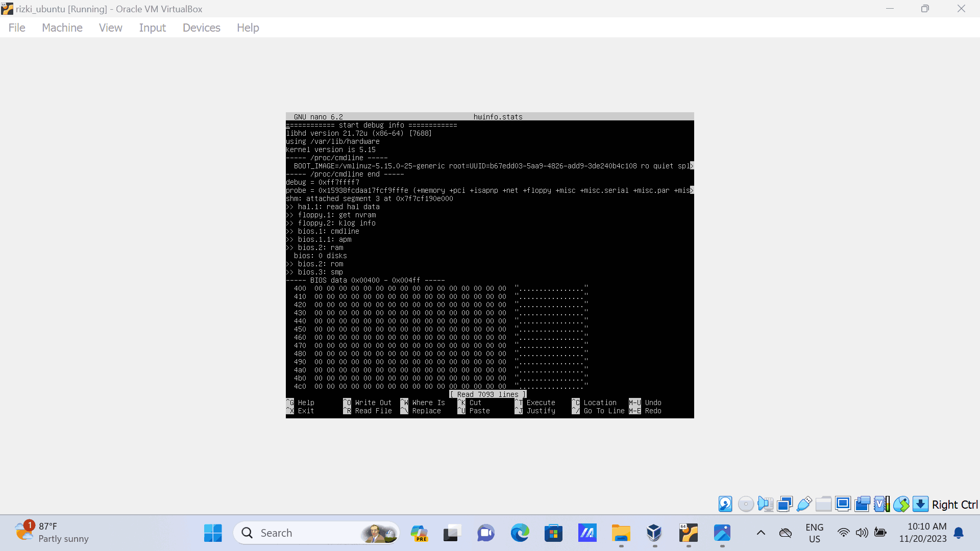Click the display settings indicator icon
Screen dimensions: 980x551
[843, 504]
